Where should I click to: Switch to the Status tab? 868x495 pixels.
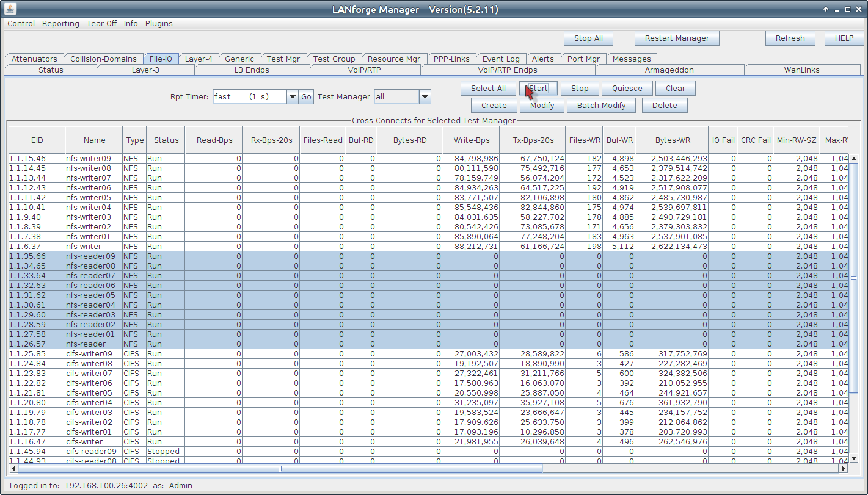click(51, 70)
